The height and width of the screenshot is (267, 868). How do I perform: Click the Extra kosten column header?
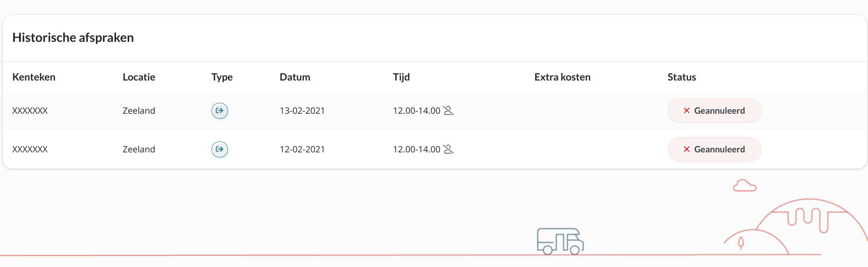tap(562, 77)
